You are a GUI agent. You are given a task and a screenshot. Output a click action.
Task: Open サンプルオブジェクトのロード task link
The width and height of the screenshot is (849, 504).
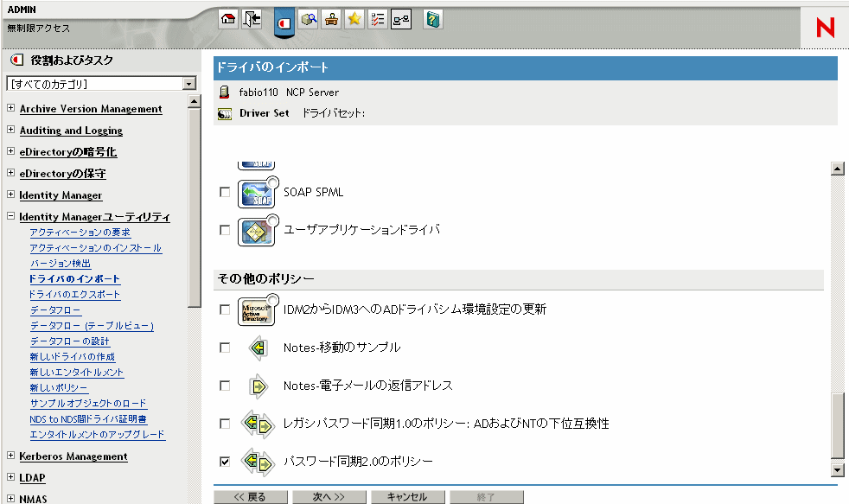(x=88, y=404)
